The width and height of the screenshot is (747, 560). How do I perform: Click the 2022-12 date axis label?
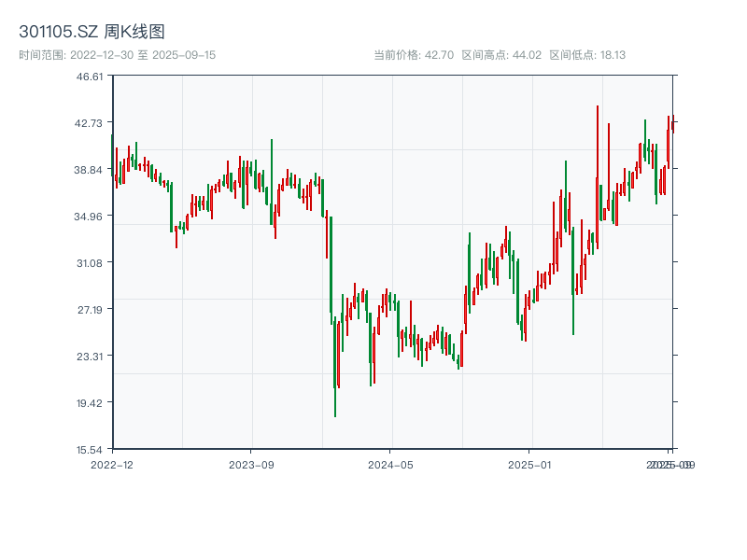click(112, 464)
